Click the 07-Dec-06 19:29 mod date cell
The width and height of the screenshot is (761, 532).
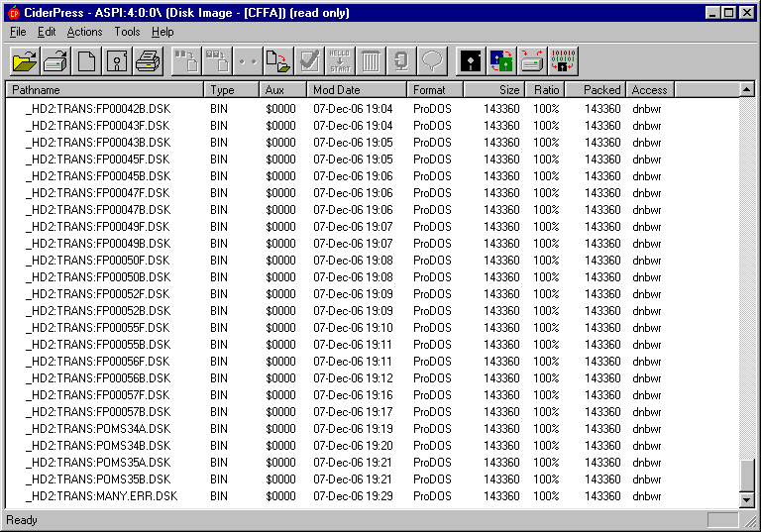[353, 496]
